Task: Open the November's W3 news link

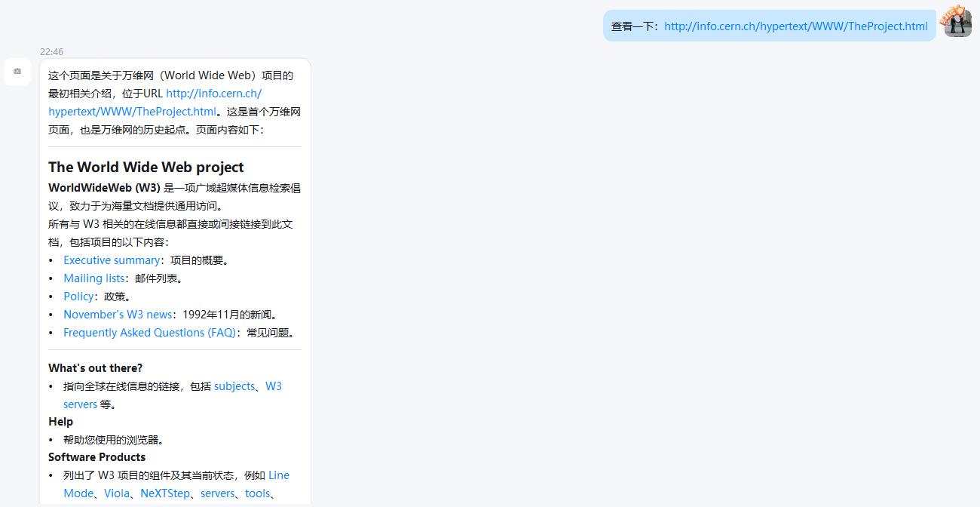Action: coord(117,314)
